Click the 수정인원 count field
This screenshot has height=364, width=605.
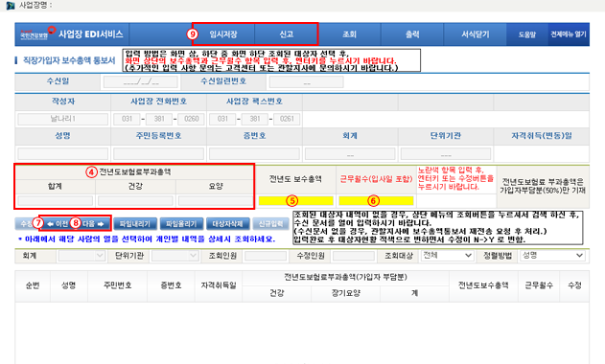point(354,255)
